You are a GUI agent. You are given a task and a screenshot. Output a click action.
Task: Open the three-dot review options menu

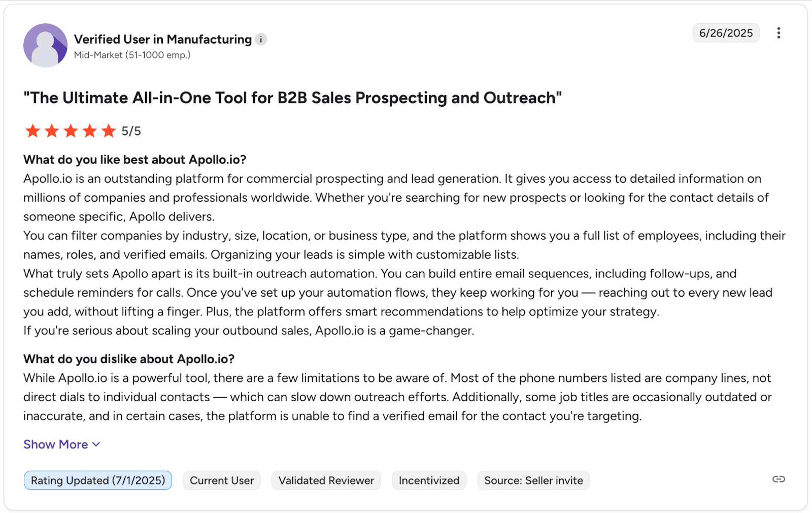[779, 33]
